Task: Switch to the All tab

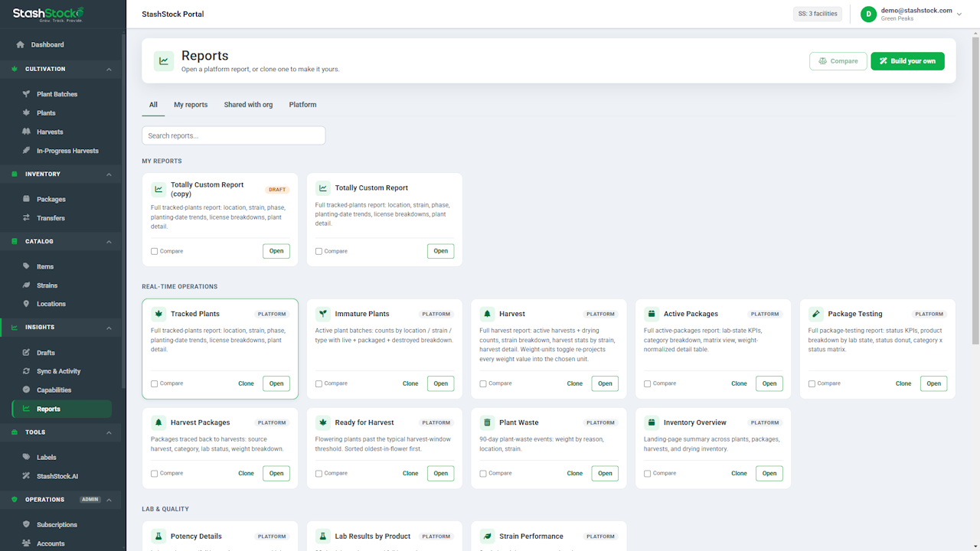Action: pos(153,105)
